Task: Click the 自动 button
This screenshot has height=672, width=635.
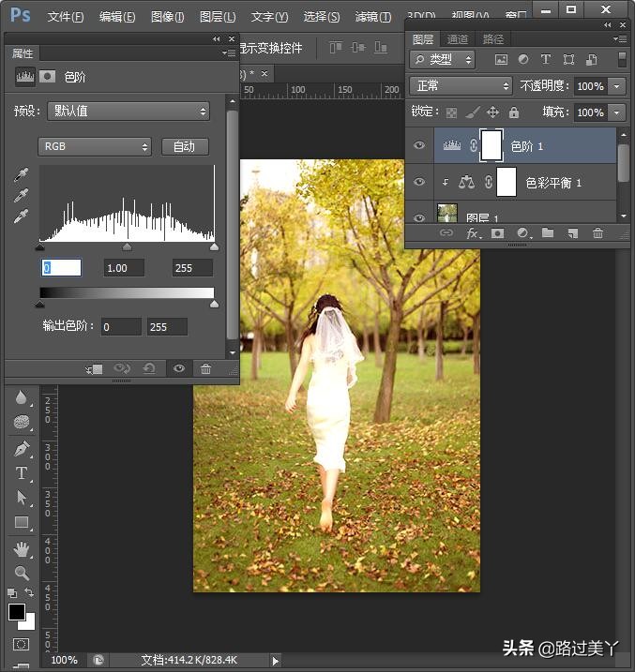Action: pyautogui.click(x=185, y=146)
